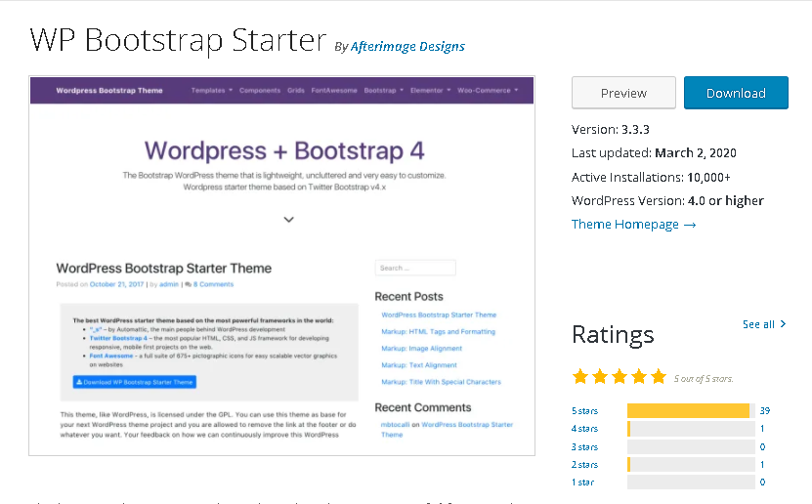The height and width of the screenshot is (504, 812).
Task: Select Grids in theme preview navbar
Action: click(x=296, y=91)
